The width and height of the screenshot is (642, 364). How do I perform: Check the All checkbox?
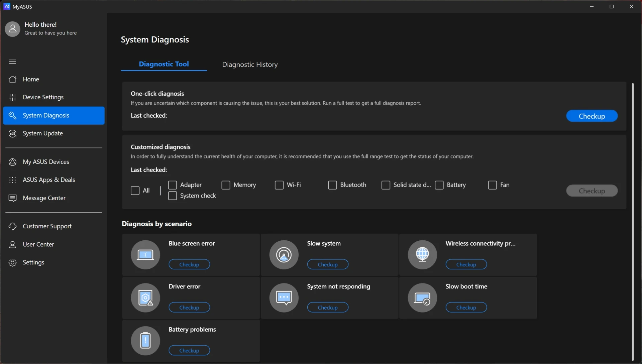[135, 191]
